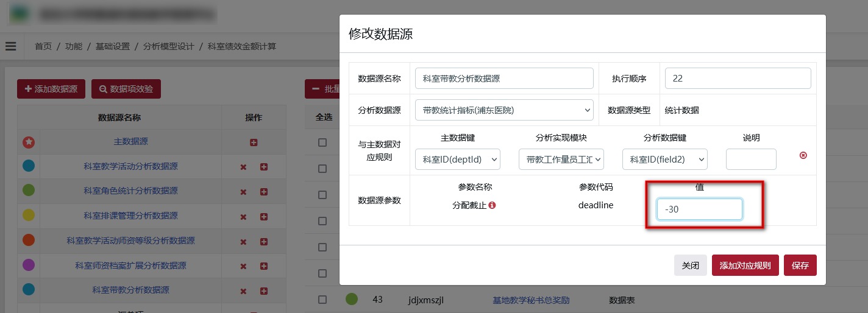The image size is (868, 313).
Task: Click the plus icon for 科室角色统计分析数据源
Action: tap(264, 192)
